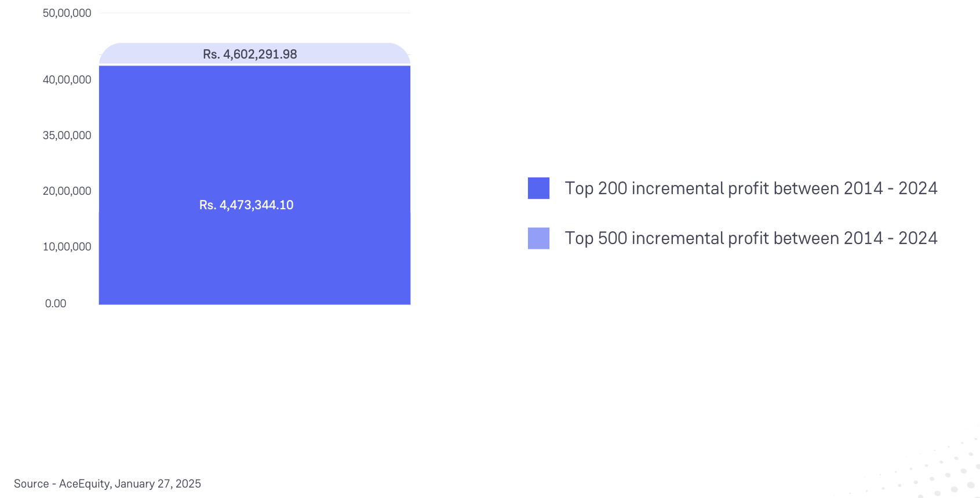Click the "January 27, 2025" date in source

158,484
